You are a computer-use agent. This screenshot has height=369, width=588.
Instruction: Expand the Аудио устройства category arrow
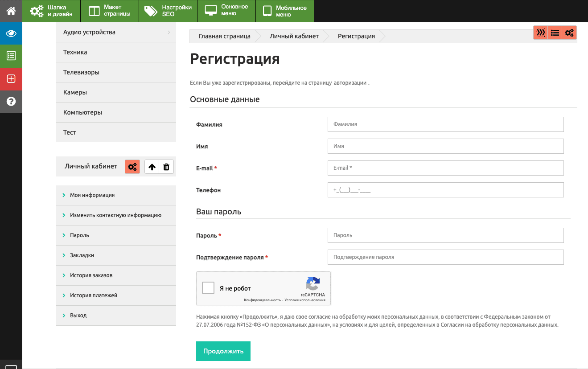pyautogui.click(x=169, y=32)
